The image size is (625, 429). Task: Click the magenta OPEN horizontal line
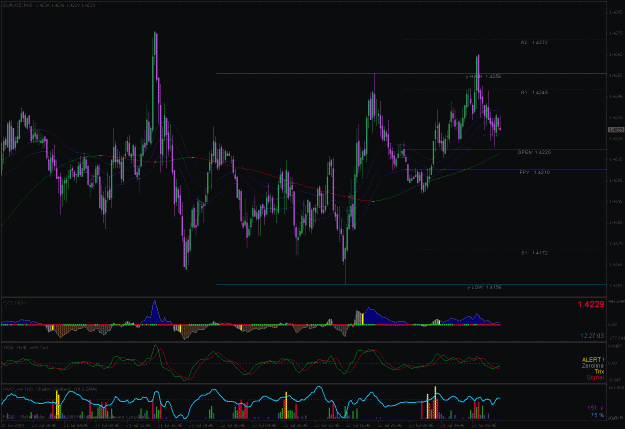[505, 150]
